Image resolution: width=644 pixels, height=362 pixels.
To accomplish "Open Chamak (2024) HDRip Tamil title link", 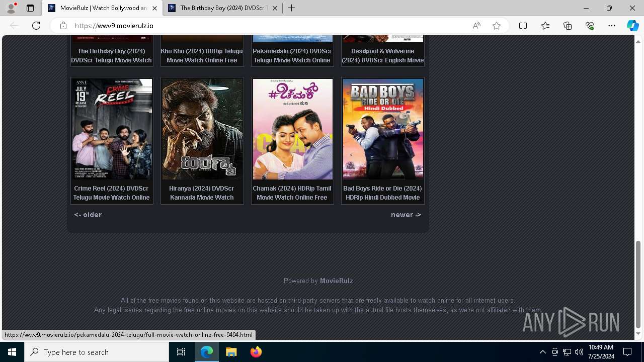I will 292,193.
